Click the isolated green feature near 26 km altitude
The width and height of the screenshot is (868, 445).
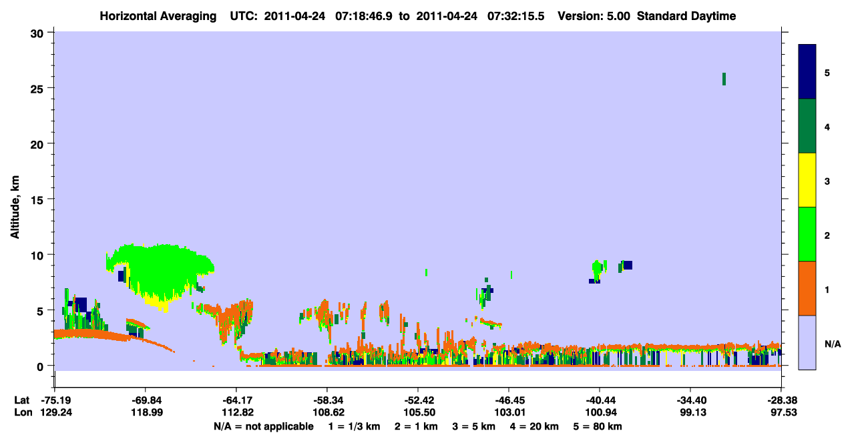(724, 79)
